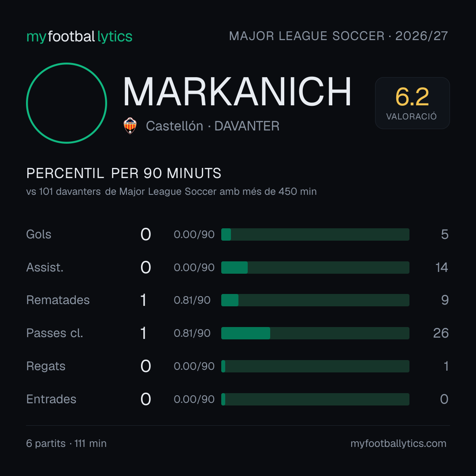This screenshot has width=476, height=476.
Task: Click the Gols percentile bar
Action: 315,234
